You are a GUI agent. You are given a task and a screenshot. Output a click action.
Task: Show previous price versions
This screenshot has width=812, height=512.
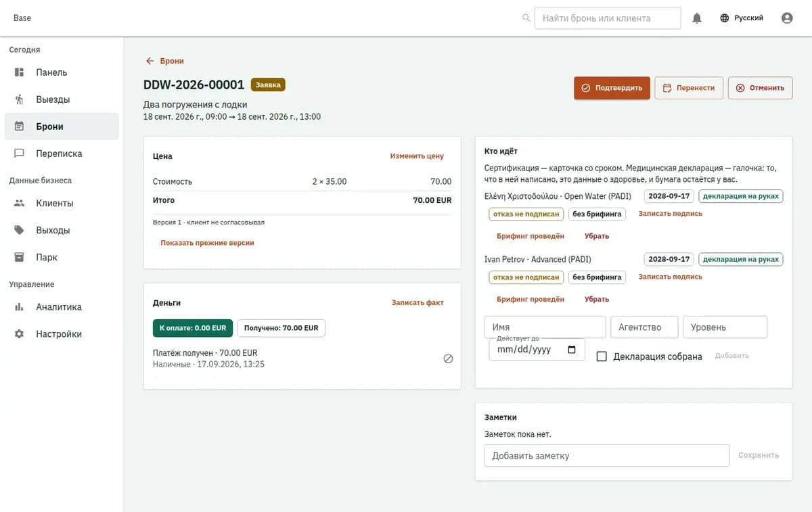click(x=207, y=243)
